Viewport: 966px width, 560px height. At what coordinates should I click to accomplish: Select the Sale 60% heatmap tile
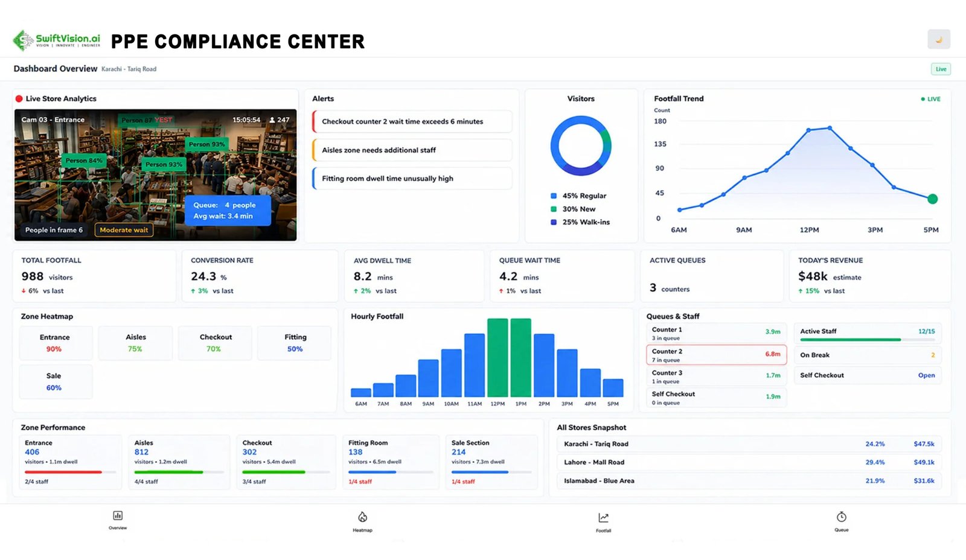coord(56,381)
